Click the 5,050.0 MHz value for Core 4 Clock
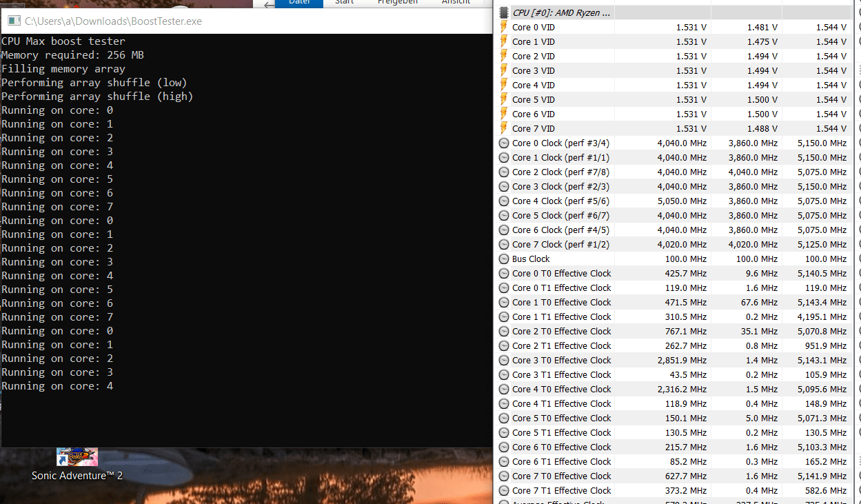Viewport: 861px width, 504px height. pos(682,201)
